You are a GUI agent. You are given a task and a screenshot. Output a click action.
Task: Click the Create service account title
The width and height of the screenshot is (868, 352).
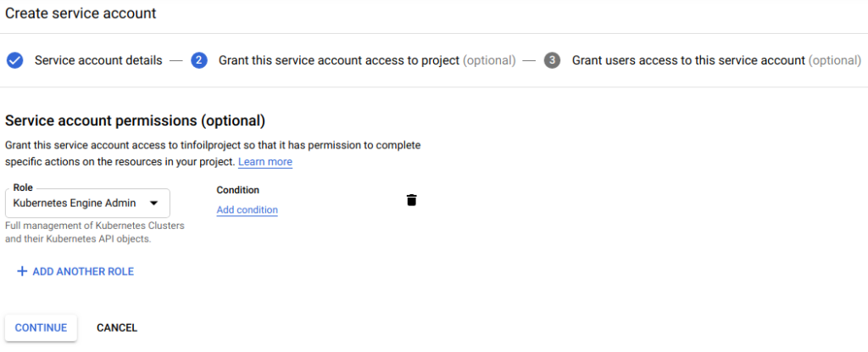tap(81, 14)
